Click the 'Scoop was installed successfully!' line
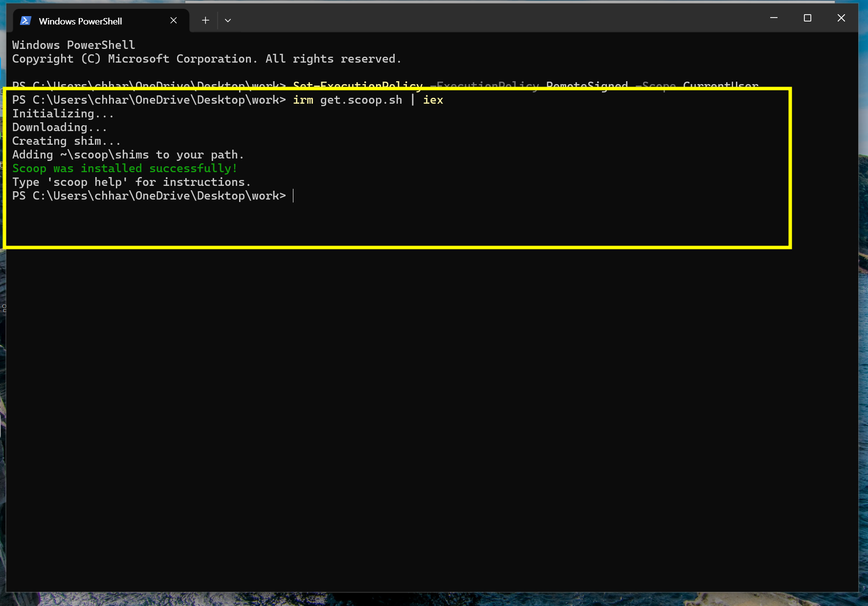868x606 pixels. (125, 168)
